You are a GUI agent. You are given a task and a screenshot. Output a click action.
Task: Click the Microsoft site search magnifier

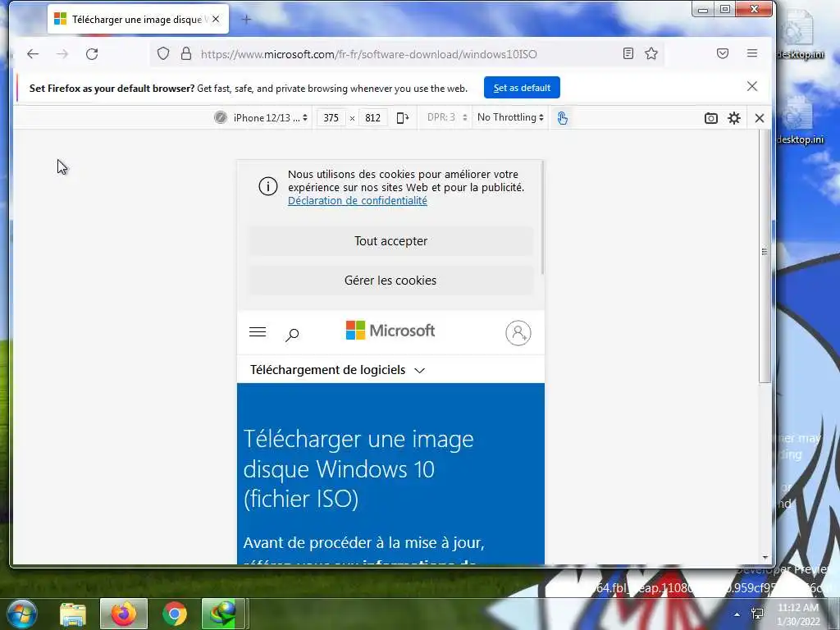(x=292, y=336)
